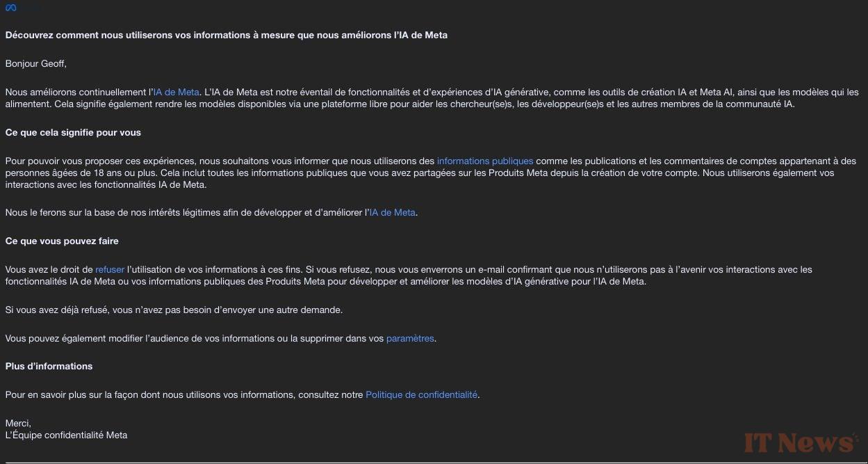Screen dimensions: 868x464
Task: Select the Ce que cela signifie pour vous heading
Action: (x=73, y=132)
